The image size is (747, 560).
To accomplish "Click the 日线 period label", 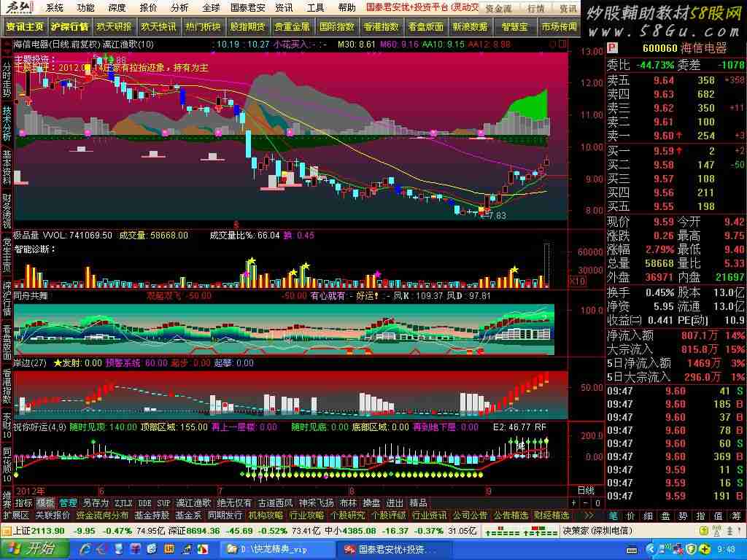I will pos(586,491).
